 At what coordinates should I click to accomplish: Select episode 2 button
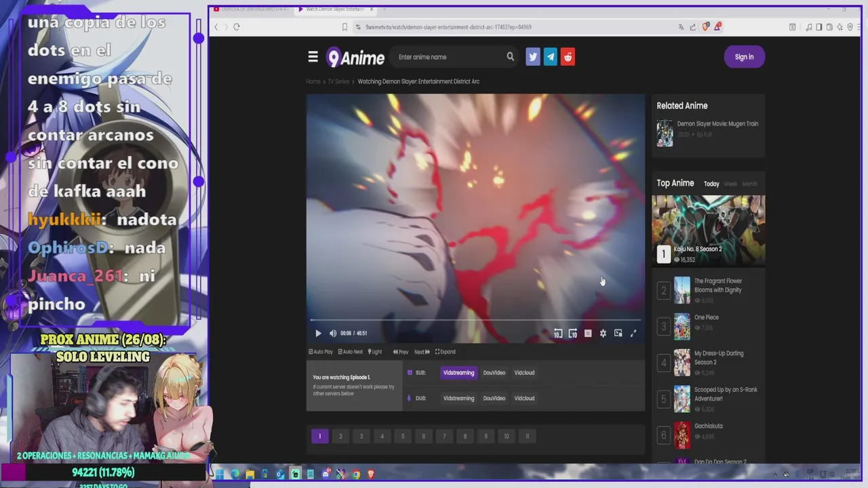click(340, 436)
